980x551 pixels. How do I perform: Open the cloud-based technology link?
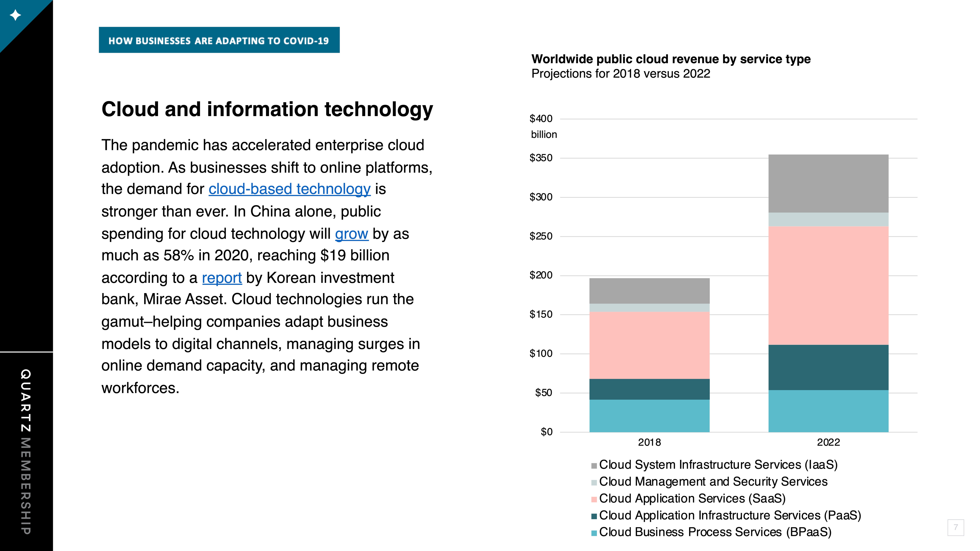289,189
